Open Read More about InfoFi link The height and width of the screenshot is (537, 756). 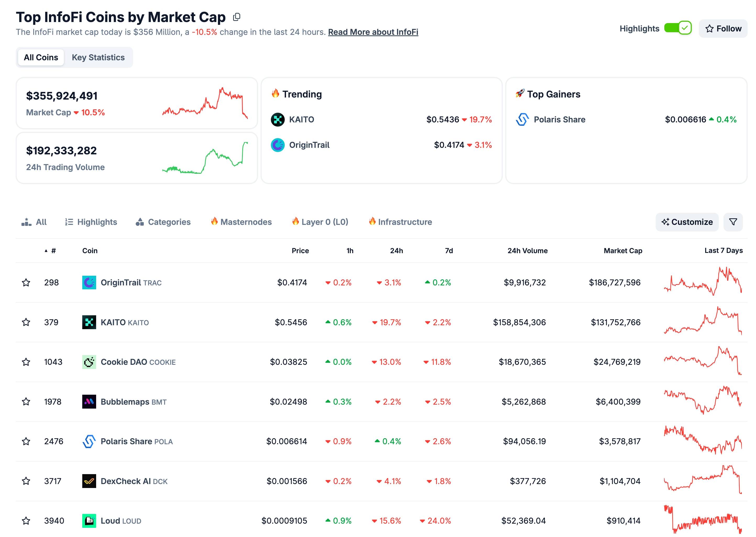(x=373, y=32)
